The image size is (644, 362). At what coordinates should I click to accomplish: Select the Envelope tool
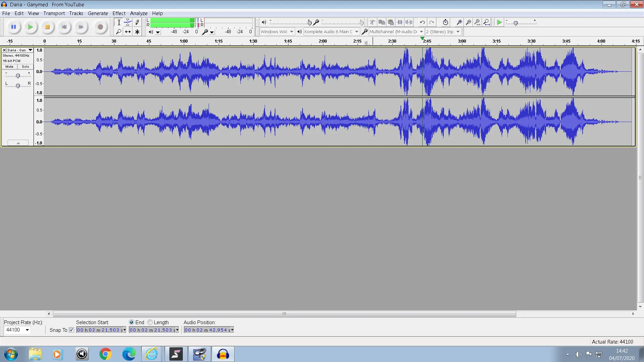pyautogui.click(x=128, y=22)
